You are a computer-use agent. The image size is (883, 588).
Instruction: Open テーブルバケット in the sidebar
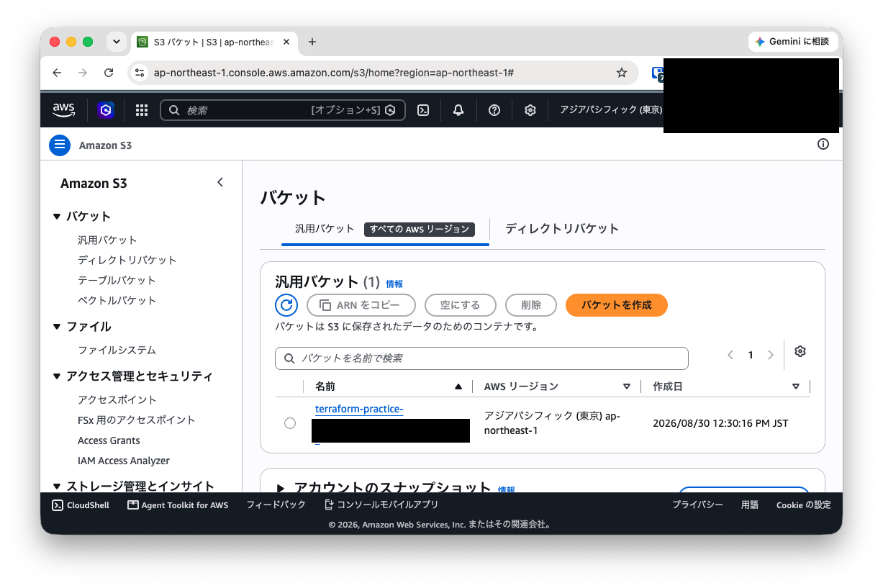(x=117, y=281)
